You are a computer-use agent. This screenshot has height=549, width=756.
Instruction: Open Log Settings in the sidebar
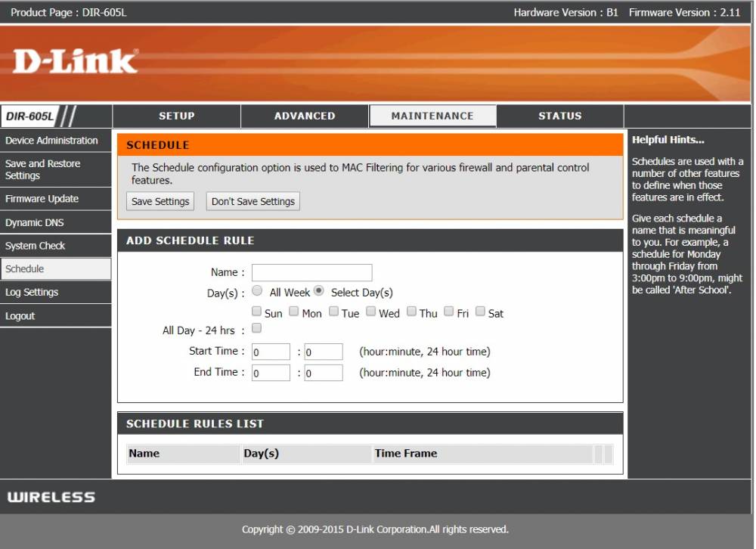click(x=55, y=293)
